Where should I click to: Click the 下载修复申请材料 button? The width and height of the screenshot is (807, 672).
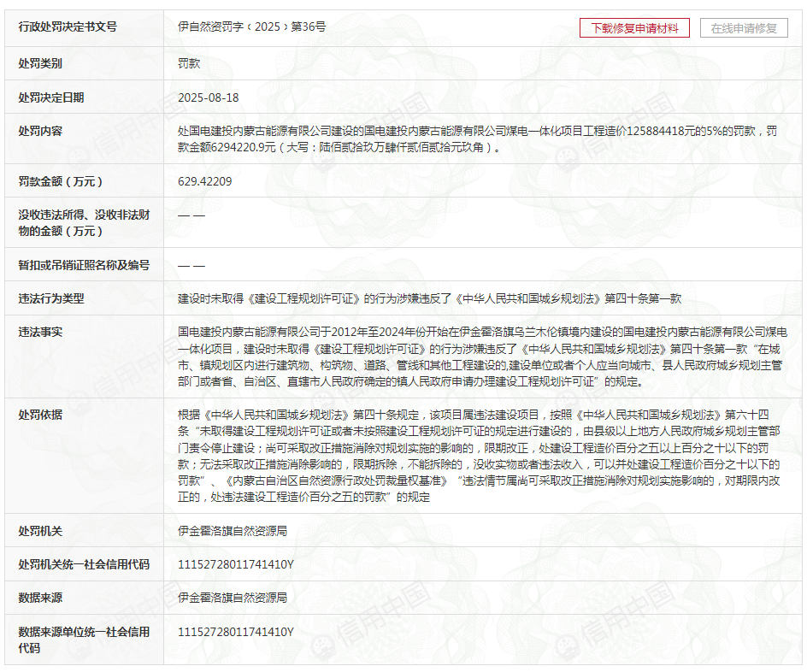pos(634,27)
